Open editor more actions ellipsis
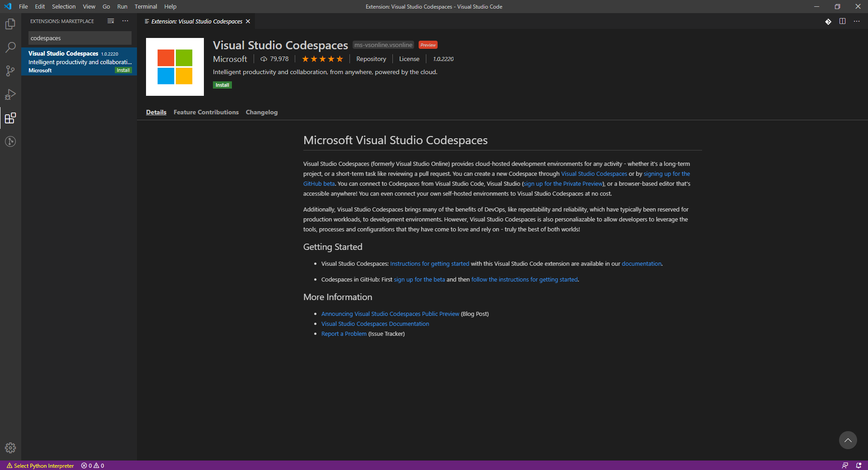 pos(857,21)
